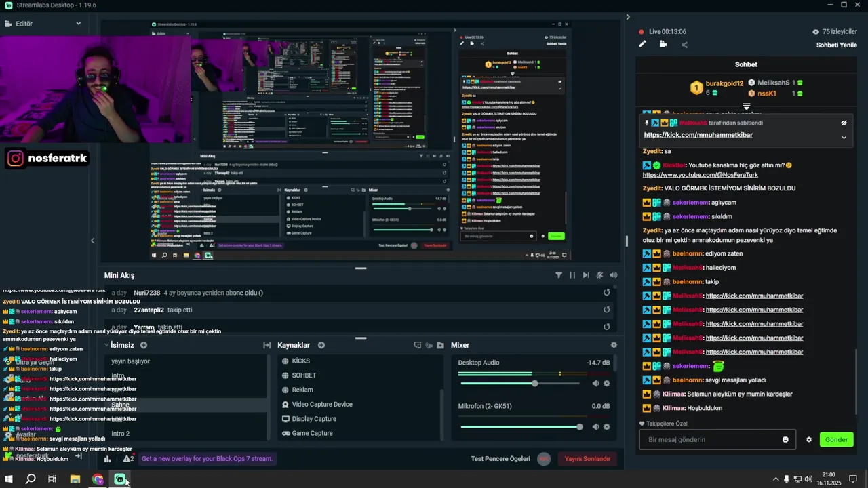868x488 pixels.
Task: Open pinned kick.com/mmuhammetkibar link
Action: (698, 135)
